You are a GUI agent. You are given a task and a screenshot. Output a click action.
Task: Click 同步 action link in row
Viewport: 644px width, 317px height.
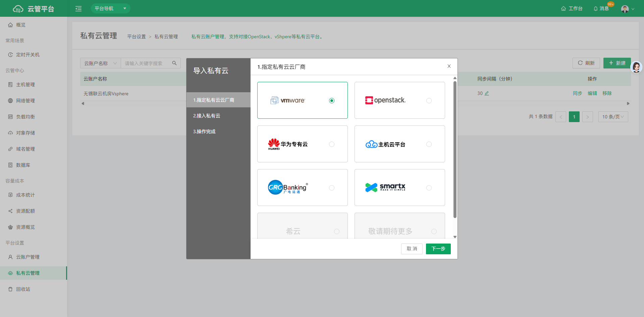[578, 93]
